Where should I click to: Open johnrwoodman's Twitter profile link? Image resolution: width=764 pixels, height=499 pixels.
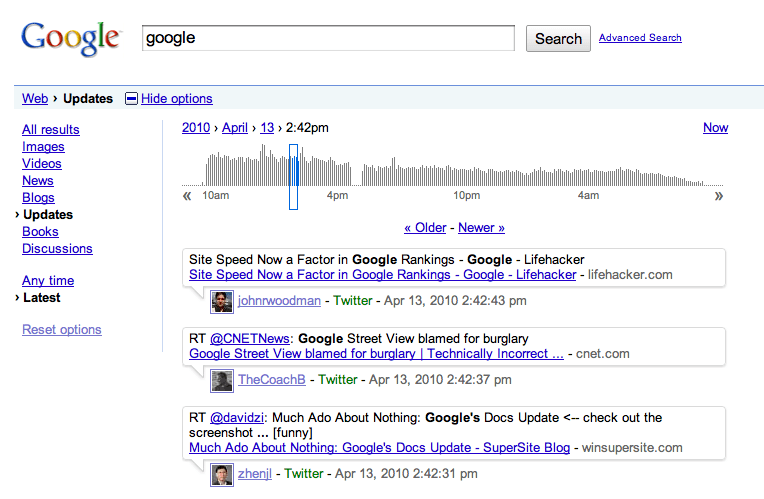279,301
